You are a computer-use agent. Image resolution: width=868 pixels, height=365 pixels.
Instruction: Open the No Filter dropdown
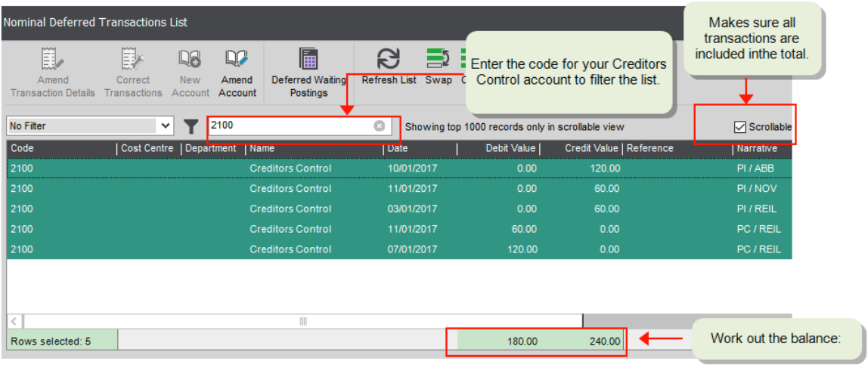point(90,126)
